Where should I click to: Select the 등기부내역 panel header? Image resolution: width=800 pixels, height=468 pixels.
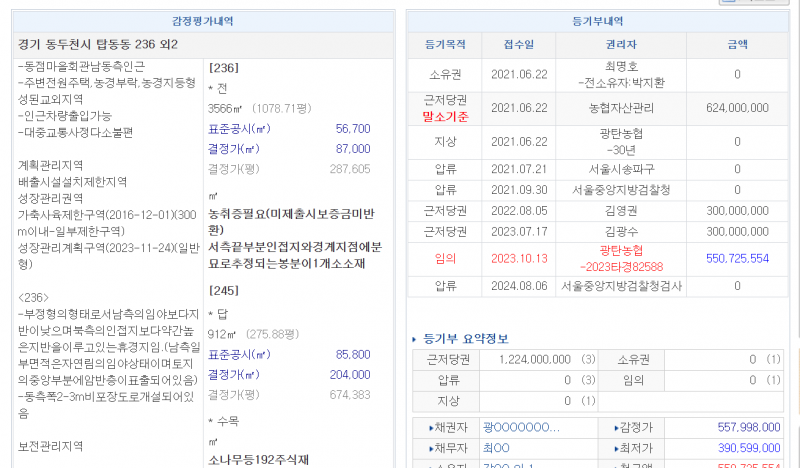pyautogui.click(x=597, y=21)
